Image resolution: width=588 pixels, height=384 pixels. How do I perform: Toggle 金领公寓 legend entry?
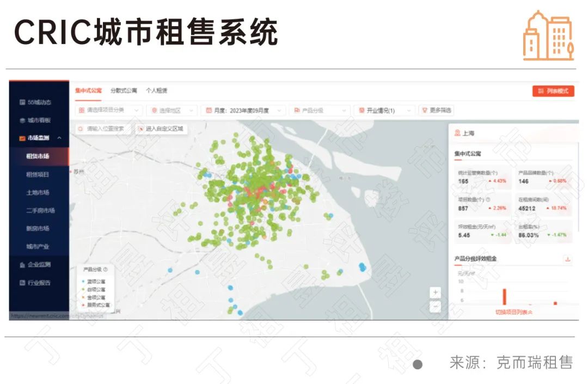94,297
